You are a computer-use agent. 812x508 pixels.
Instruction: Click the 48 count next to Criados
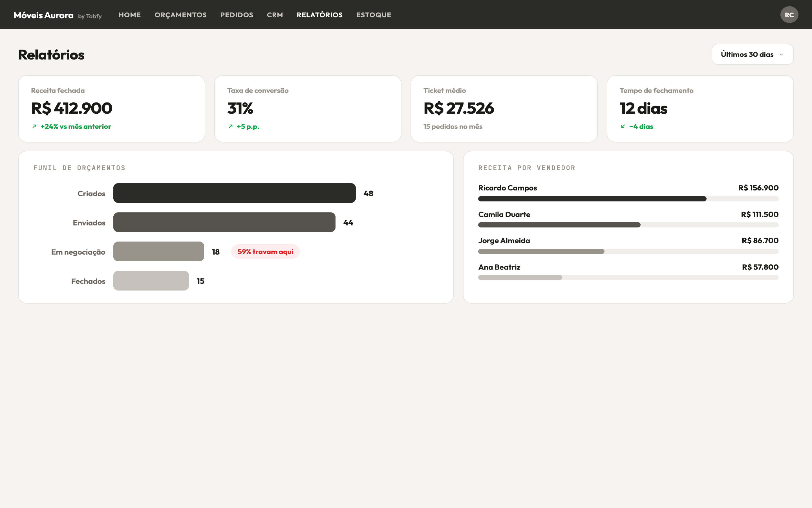[368, 194]
